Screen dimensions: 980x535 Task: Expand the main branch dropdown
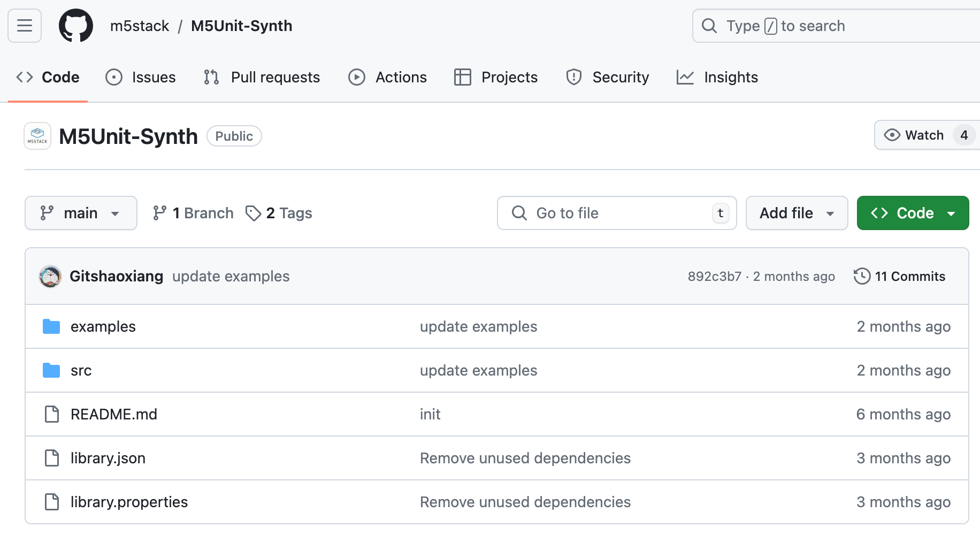81,213
